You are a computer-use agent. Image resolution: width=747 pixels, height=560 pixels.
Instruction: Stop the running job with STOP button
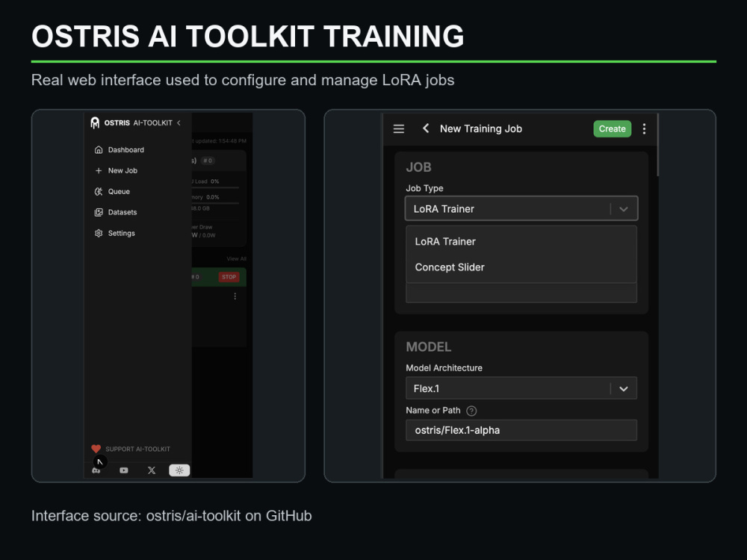(229, 277)
